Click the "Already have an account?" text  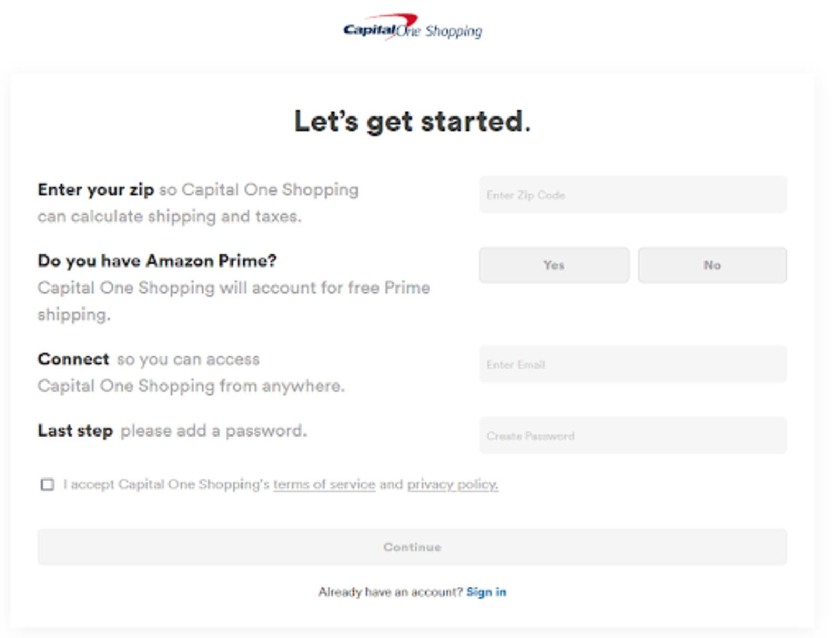point(391,592)
